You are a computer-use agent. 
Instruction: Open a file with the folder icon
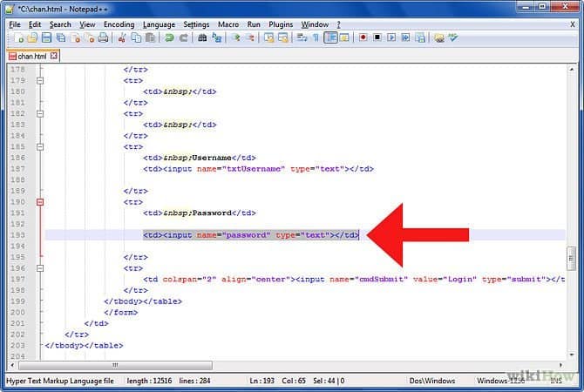click(32, 37)
